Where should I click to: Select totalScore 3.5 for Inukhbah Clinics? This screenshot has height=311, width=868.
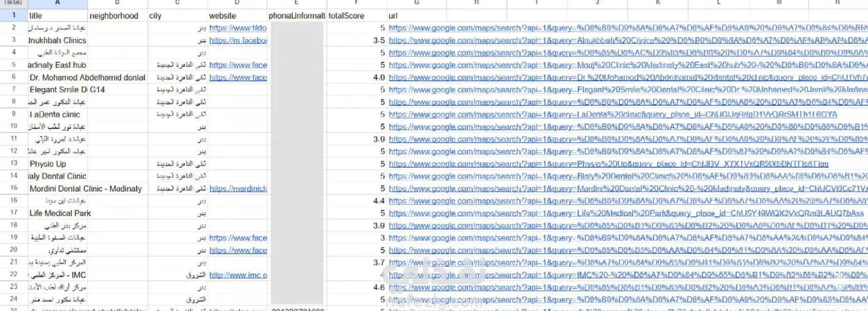[x=356, y=40]
